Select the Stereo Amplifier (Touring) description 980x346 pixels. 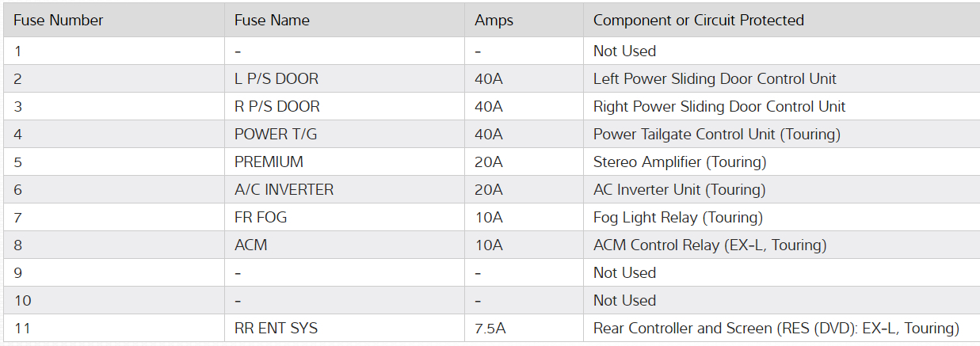click(680, 162)
